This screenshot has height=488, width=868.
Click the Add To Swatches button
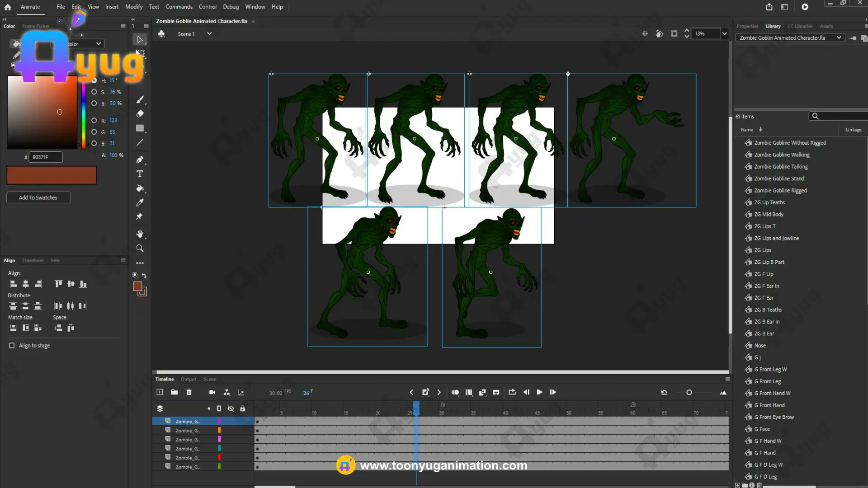38,197
